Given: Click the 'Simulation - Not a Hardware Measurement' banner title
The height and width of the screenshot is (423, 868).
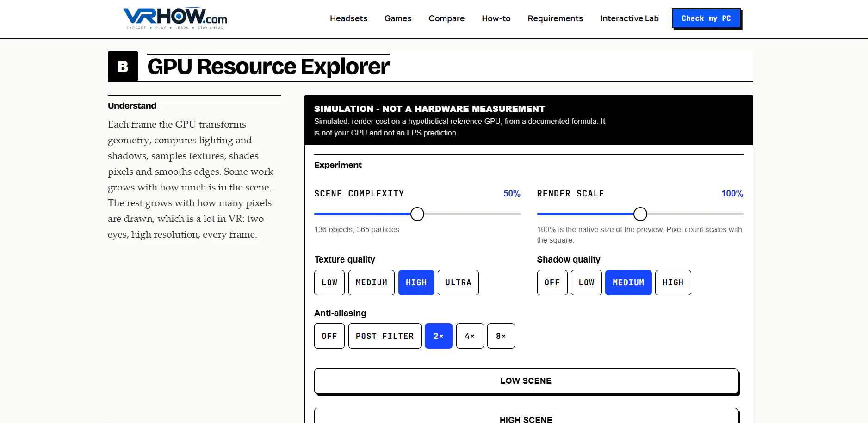Looking at the screenshot, I should click(x=429, y=109).
